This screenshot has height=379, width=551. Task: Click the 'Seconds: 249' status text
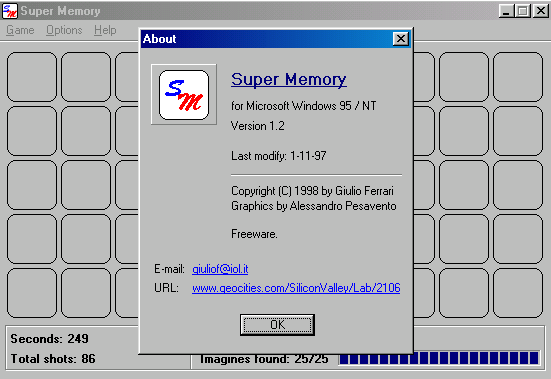(50, 339)
